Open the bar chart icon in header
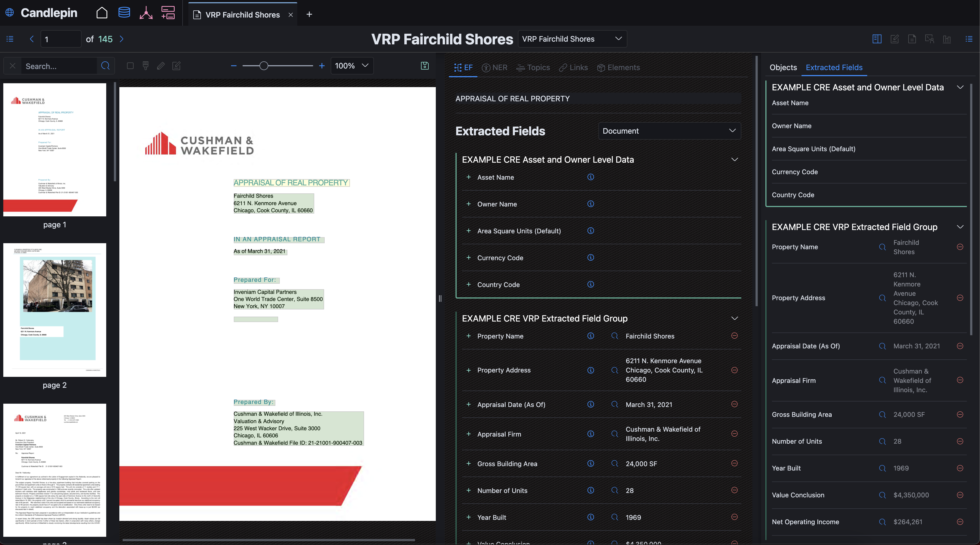This screenshot has width=980, height=545. point(947,39)
